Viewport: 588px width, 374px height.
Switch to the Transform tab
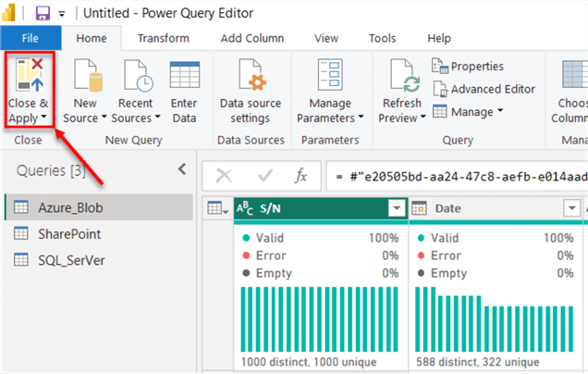click(x=163, y=38)
